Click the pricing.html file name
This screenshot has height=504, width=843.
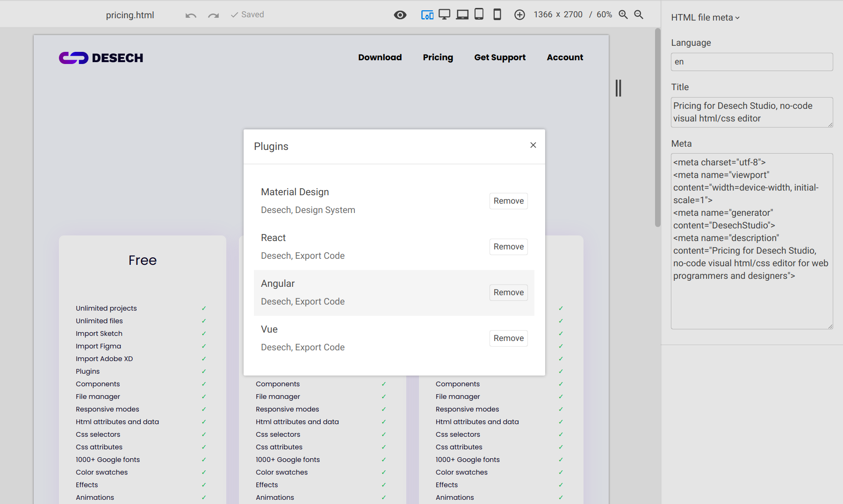(130, 15)
